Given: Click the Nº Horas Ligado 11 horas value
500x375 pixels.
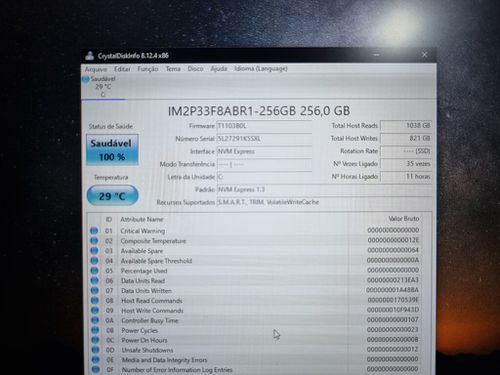Looking at the screenshot, I should (x=406, y=176).
